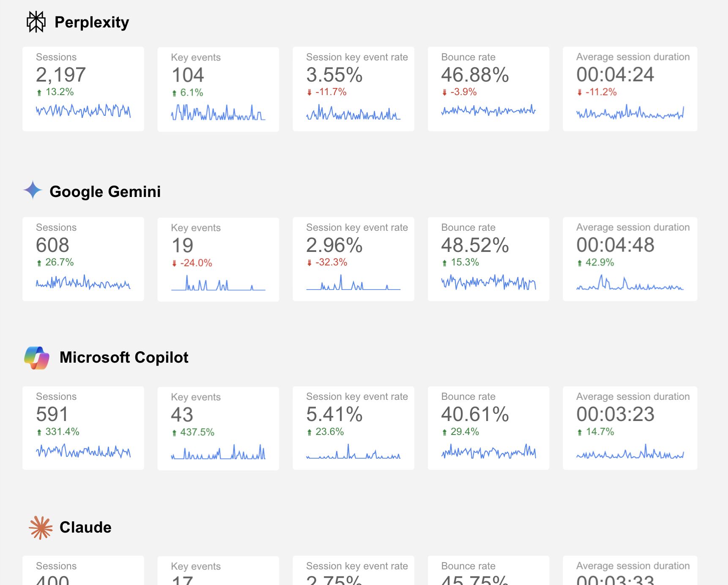This screenshot has height=585, width=728.
Task: Click the red down arrow beside Perplexity's -11.2%
Action: [x=580, y=93]
